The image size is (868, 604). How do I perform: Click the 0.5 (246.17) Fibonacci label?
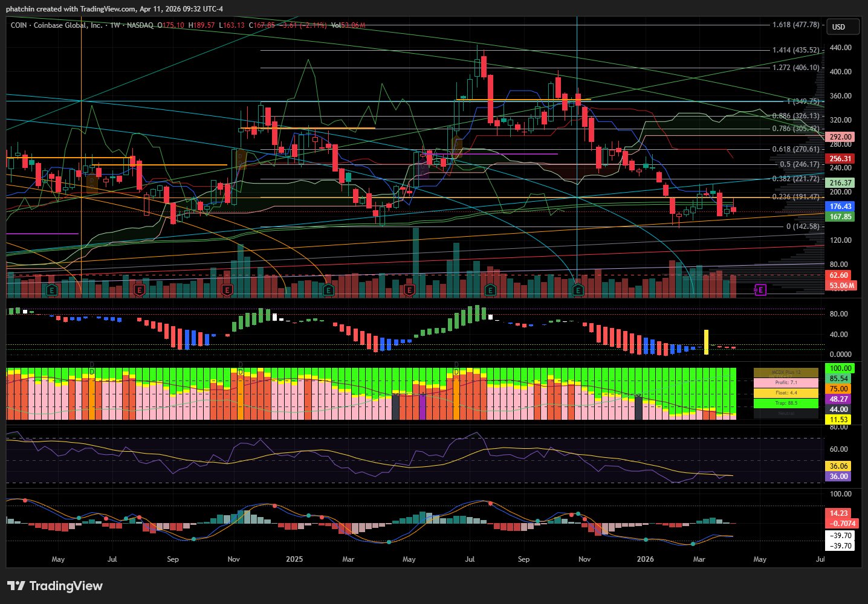[800, 164]
